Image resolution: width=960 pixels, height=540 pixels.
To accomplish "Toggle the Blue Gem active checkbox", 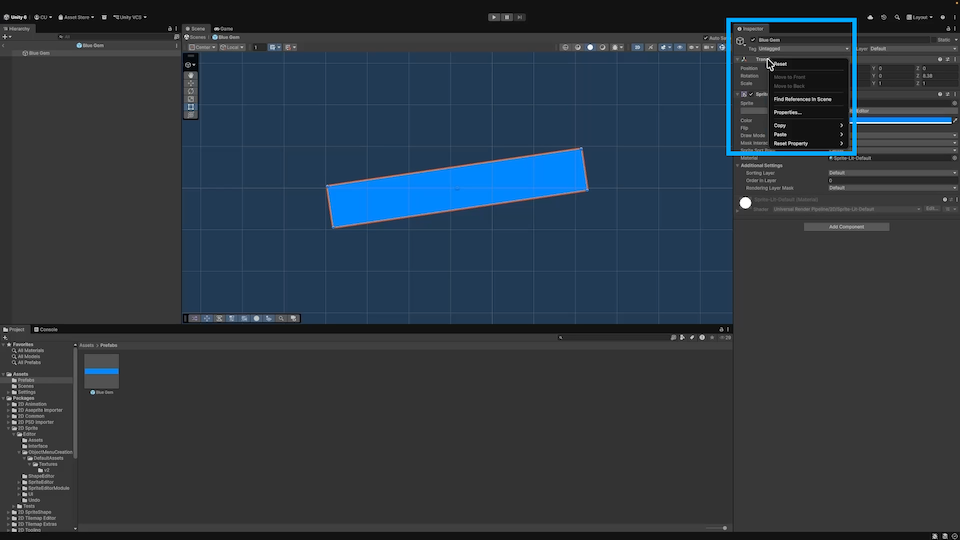I will (x=753, y=40).
